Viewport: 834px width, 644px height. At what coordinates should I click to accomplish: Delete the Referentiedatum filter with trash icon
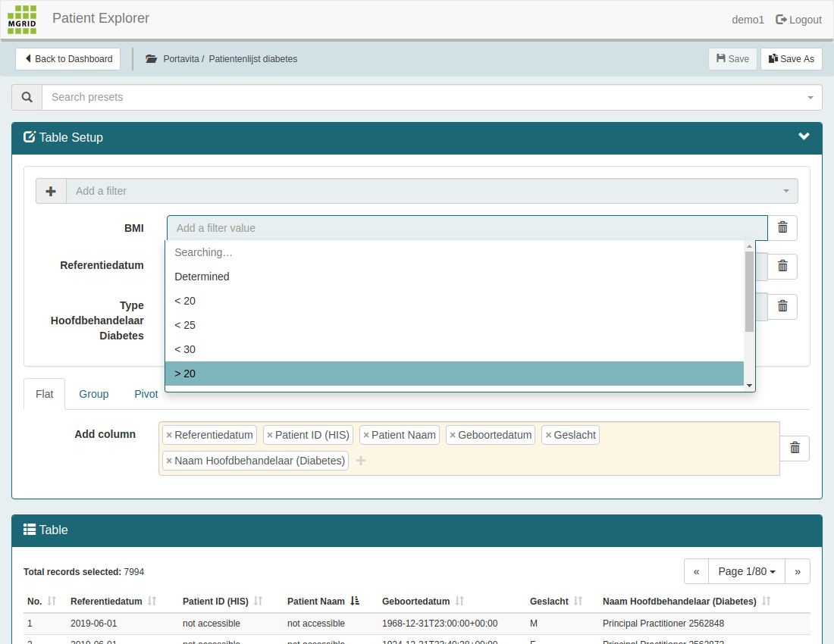pyautogui.click(x=782, y=266)
